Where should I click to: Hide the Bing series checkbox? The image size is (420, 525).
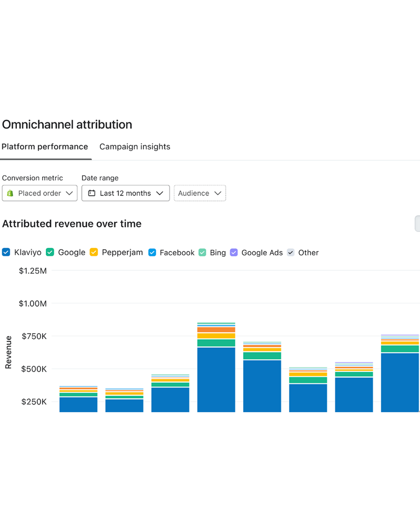pyautogui.click(x=202, y=253)
